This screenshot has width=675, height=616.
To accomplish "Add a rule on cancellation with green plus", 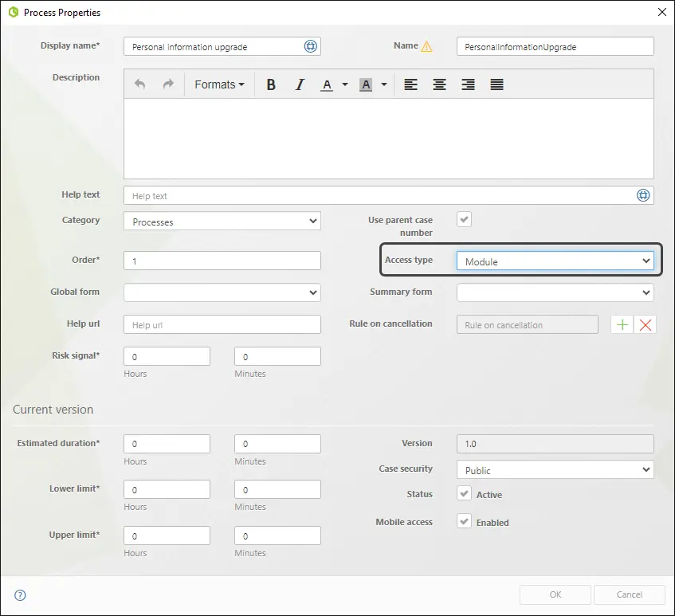I will (622, 324).
